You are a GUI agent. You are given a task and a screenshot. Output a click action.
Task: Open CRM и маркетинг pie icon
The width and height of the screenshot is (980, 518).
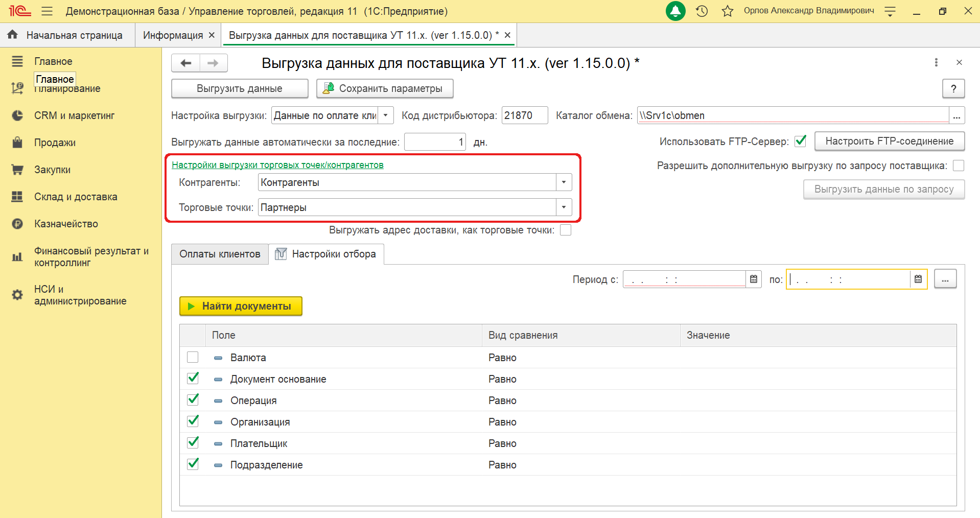pyautogui.click(x=17, y=115)
